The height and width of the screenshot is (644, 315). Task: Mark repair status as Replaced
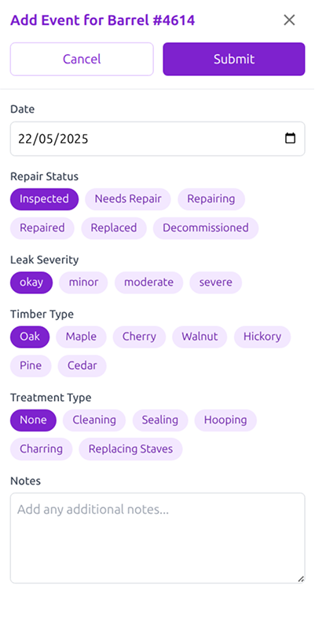click(114, 228)
